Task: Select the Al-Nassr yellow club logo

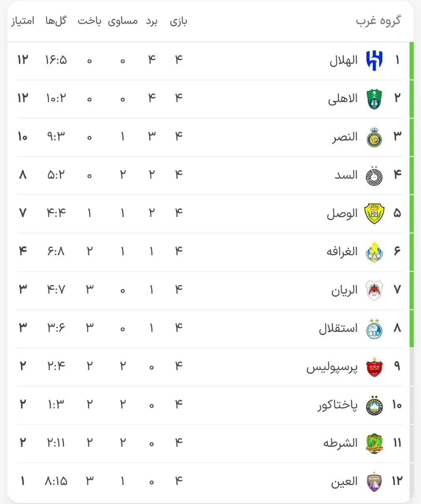Action: (x=374, y=137)
